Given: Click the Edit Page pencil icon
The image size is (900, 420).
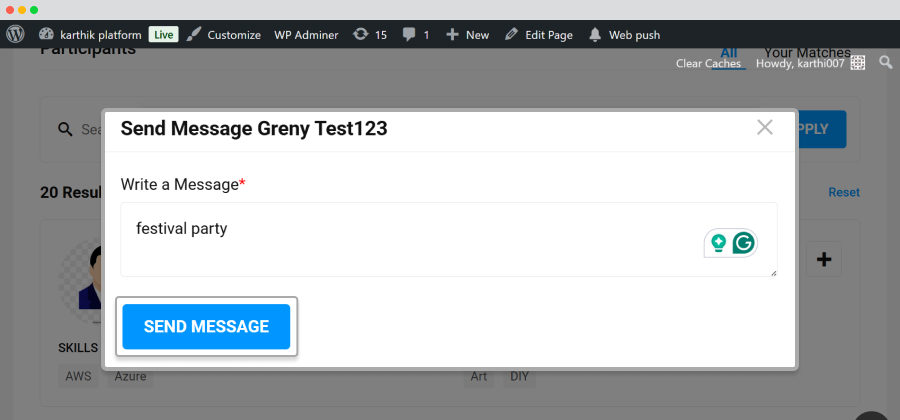Looking at the screenshot, I should pos(511,34).
